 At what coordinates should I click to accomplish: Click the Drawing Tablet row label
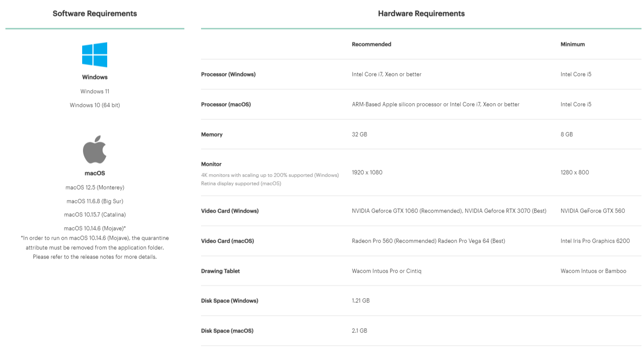[x=220, y=271]
